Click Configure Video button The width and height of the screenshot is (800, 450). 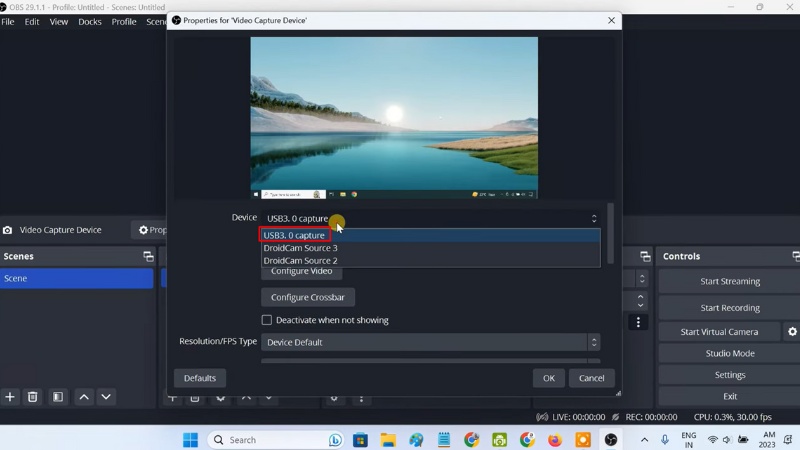coord(302,272)
